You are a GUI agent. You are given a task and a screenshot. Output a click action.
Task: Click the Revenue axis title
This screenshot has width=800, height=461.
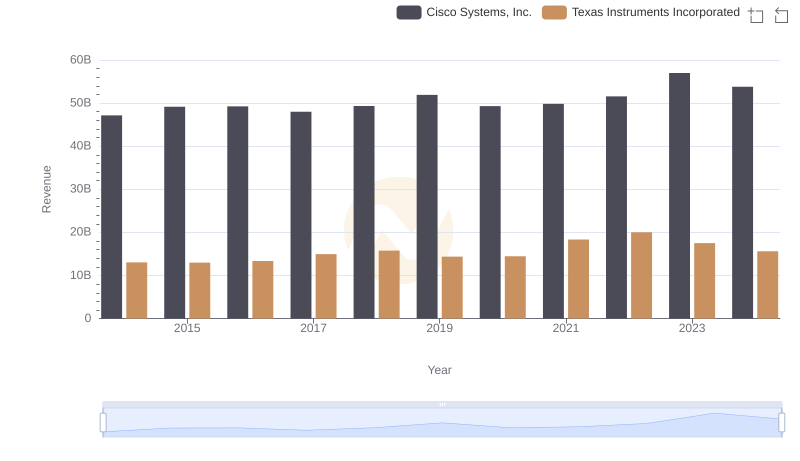click(46, 189)
